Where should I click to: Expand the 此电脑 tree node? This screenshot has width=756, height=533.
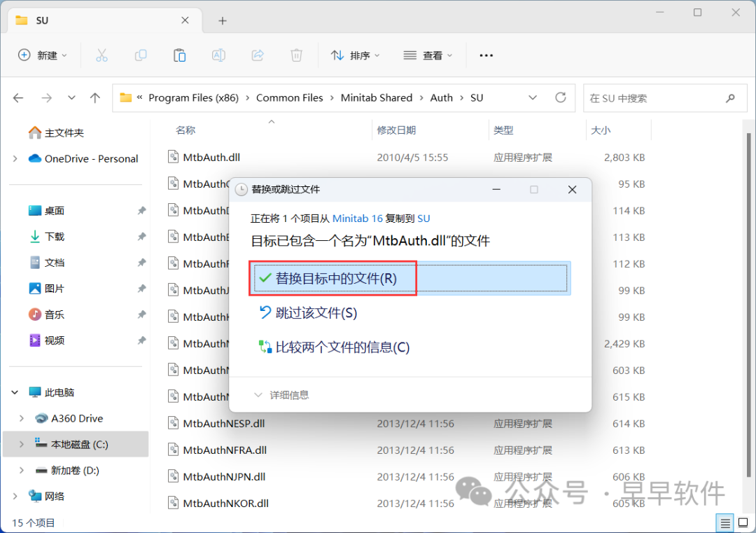(15, 392)
